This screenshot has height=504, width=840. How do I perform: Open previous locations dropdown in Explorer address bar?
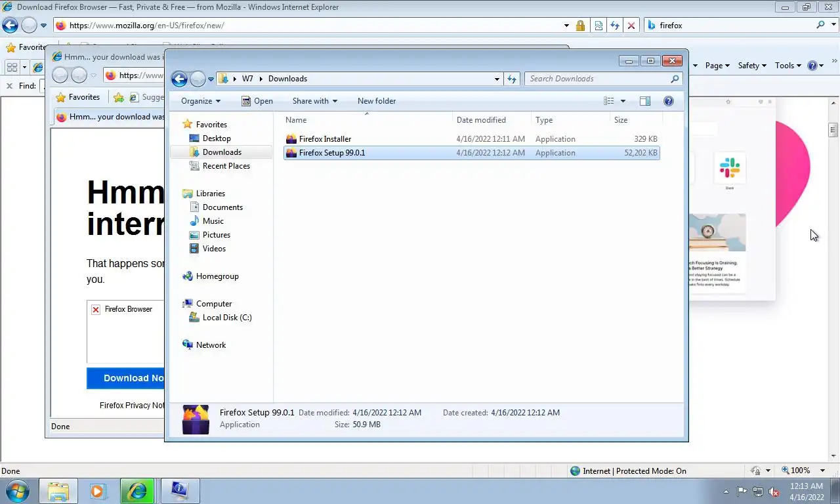pyautogui.click(x=497, y=79)
